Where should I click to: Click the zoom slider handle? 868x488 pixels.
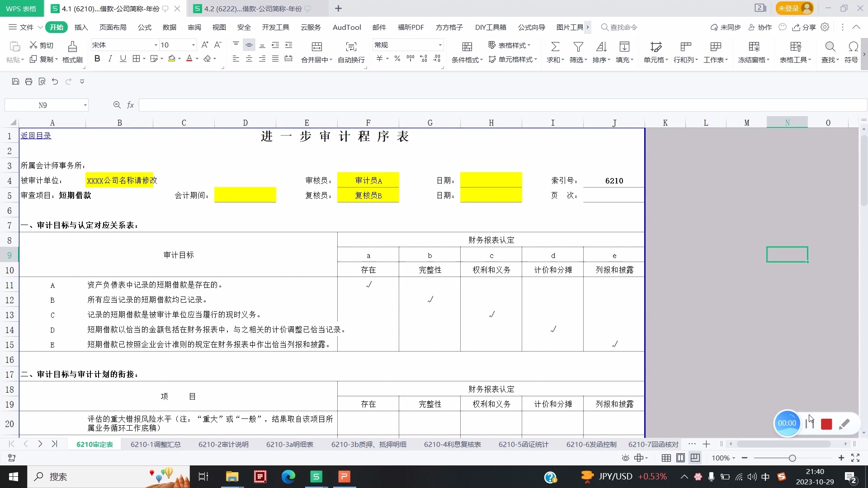[x=792, y=458]
